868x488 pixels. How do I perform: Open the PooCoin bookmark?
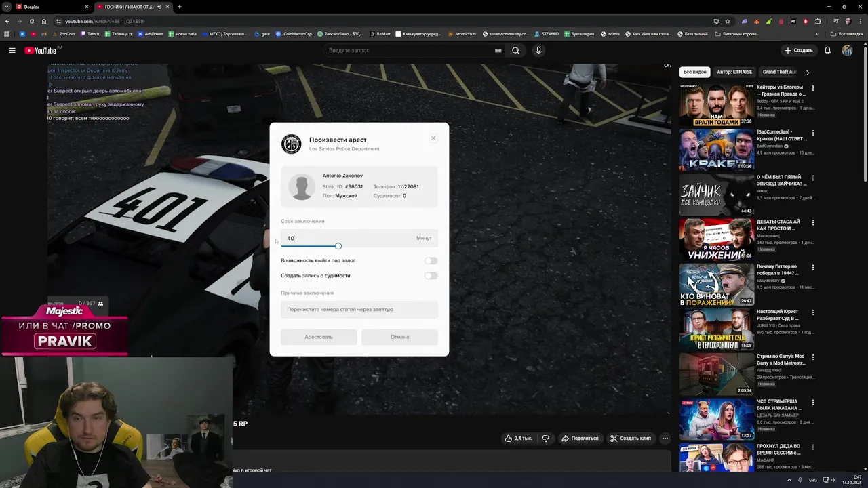point(64,33)
